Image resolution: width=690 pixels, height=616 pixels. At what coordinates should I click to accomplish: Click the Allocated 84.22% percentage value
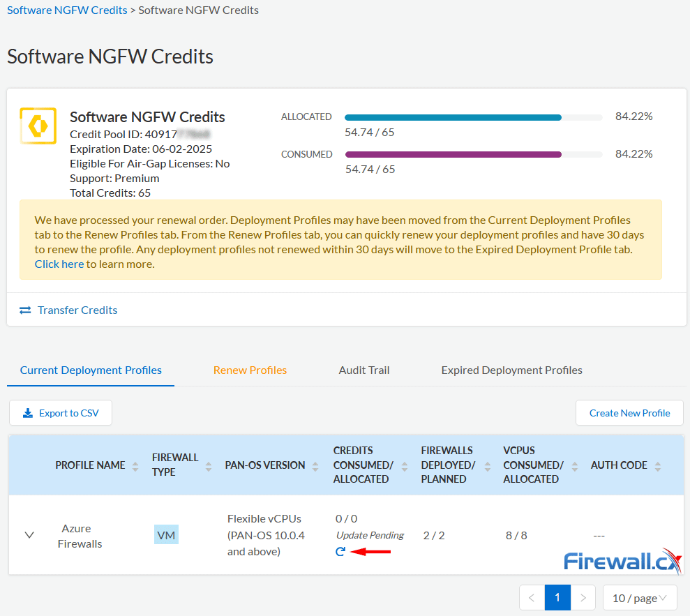[x=633, y=117]
